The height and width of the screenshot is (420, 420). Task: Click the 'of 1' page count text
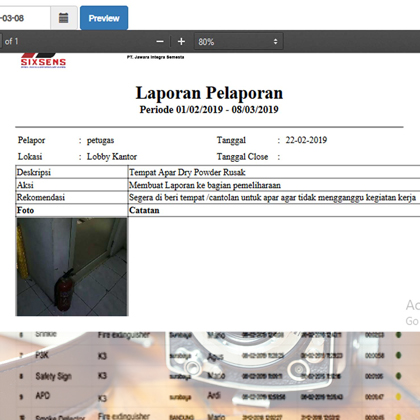point(11,42)
